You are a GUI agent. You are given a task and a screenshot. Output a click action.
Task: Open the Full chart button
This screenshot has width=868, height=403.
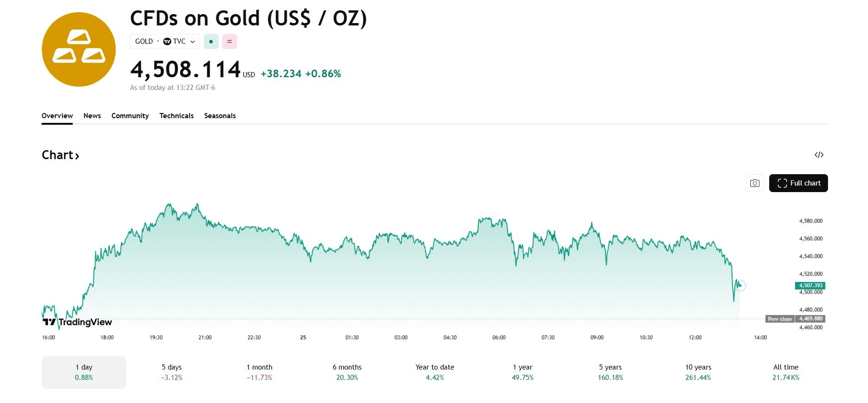coord(798,183)
